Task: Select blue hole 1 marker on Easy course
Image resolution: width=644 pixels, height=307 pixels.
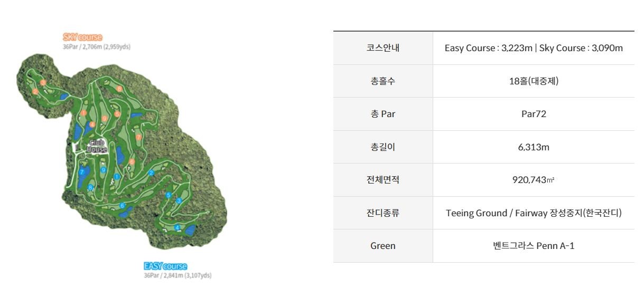Action: pyautogui.click(x=117, y=177)
